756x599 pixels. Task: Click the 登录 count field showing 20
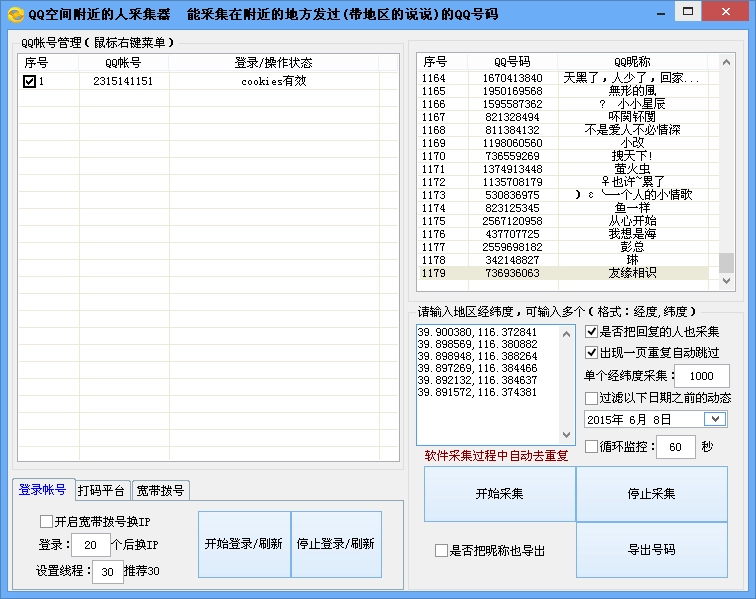(x=90, y=545)
